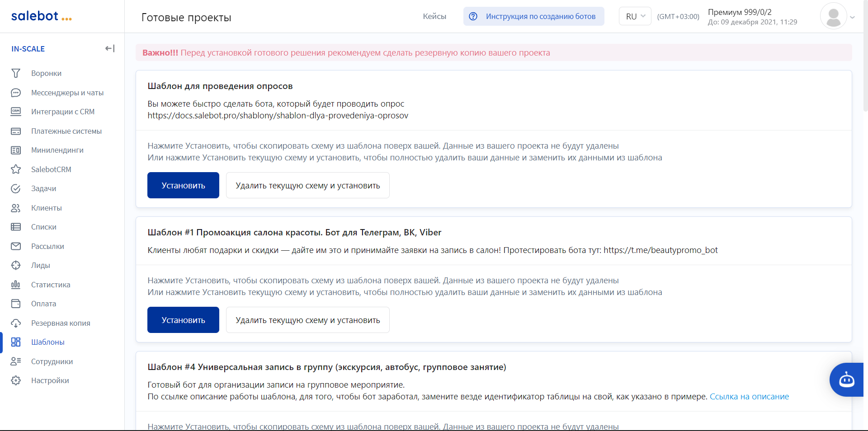The height and width of the screenshot is (431, 868).
Task: Click the Шаблон для проведения опросов title
Action: 220,86
